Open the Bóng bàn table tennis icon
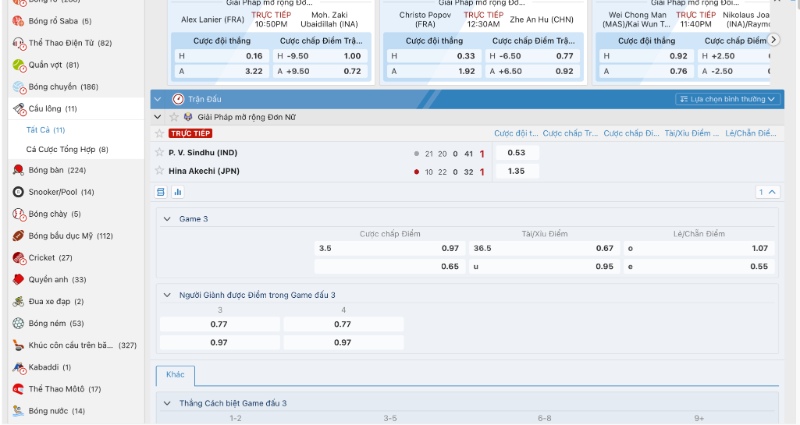 pyautogui.click(x=18, y=170)
